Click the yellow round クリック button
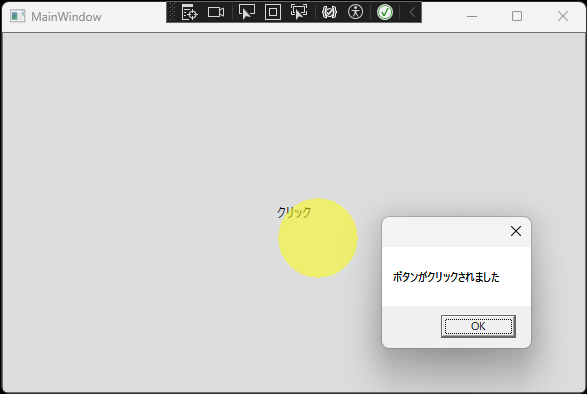 tap(318, 238)
